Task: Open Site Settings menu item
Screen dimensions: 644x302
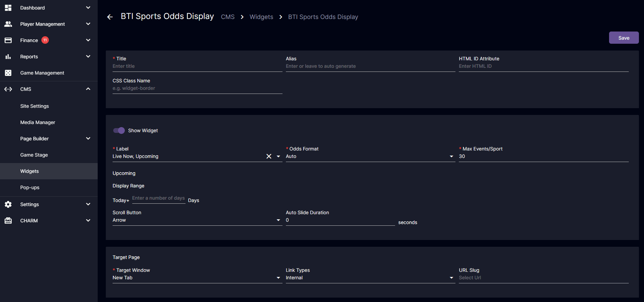Action: pyautogui.click(x=35, y=106)
